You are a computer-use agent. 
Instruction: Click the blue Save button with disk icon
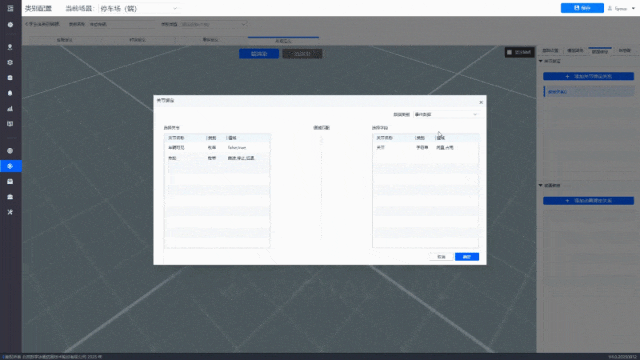coord(582,8)
